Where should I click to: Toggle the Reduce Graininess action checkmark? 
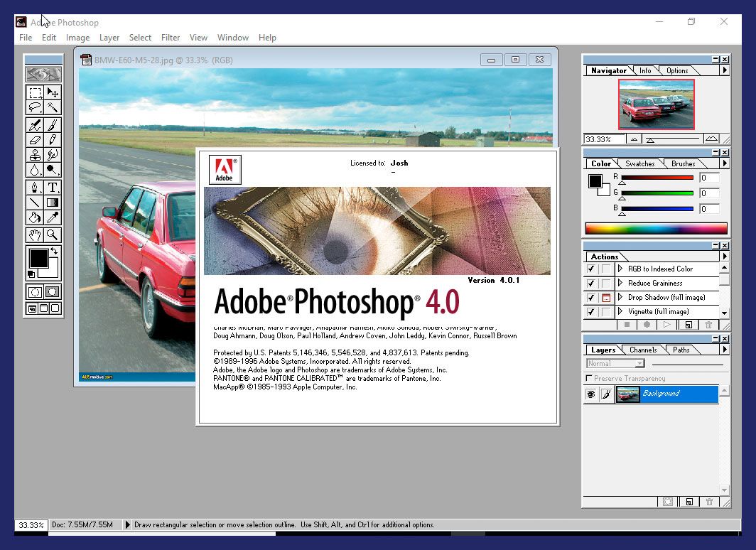pyautogui.click(x=590, y=284)
